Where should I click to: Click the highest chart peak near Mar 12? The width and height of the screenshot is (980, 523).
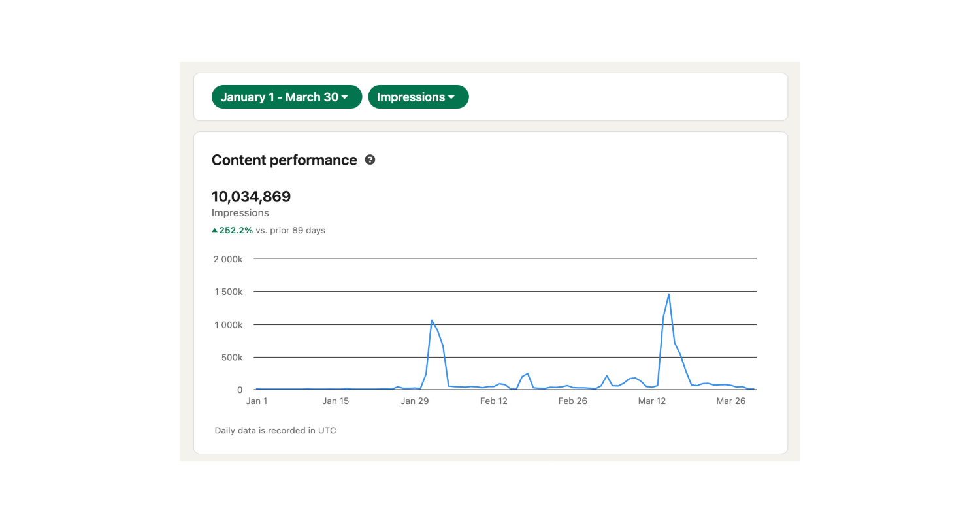pyautogui.click(x=669, y=295)
